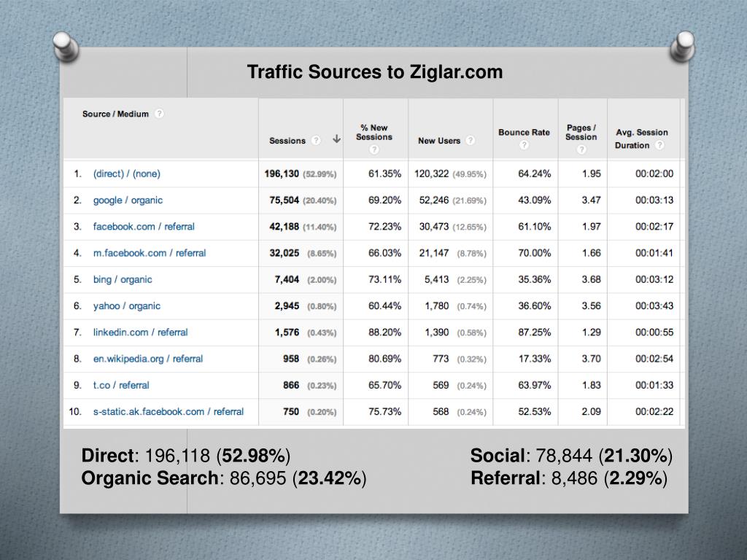Click the % New Sessions column header
This screenshot has height=560, width=747.
click(374, 133)
